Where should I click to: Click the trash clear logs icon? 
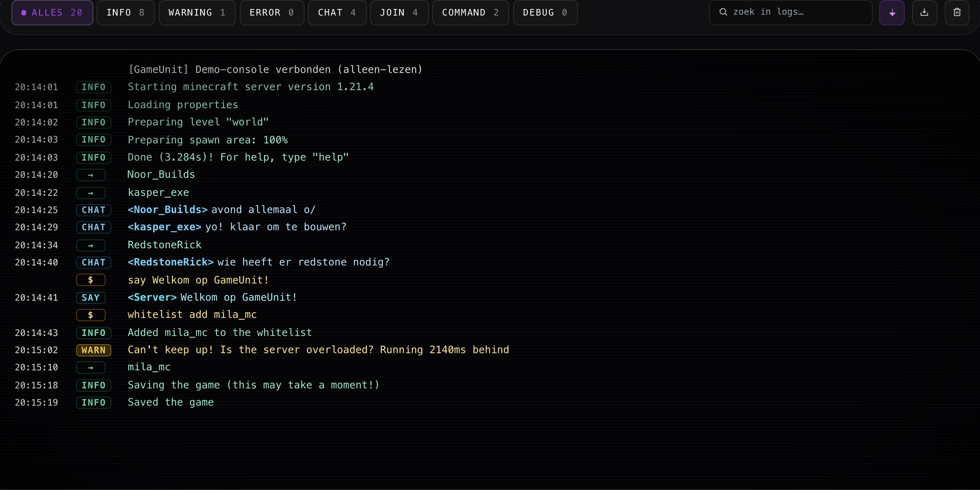tap(957, 13)
